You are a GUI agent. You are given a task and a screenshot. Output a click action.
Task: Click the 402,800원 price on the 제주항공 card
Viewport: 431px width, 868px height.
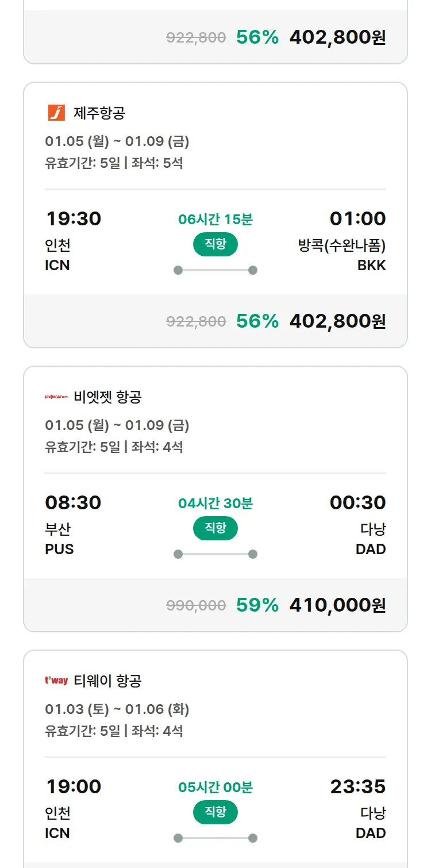click(x=337, y=321)
